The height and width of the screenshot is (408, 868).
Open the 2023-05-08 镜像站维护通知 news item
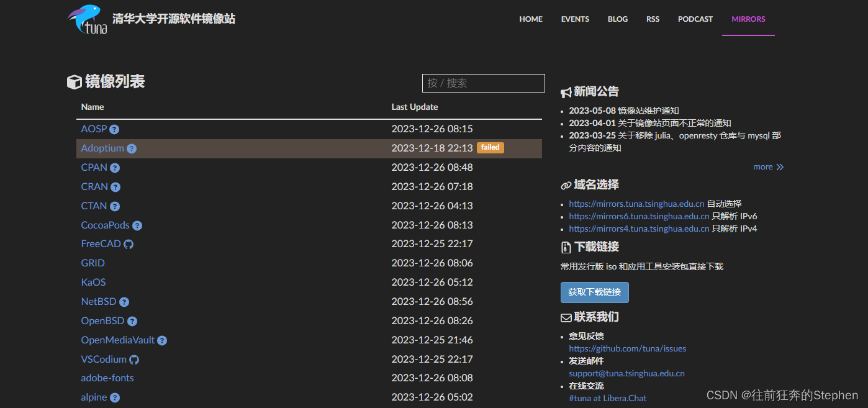coord(624,111)
